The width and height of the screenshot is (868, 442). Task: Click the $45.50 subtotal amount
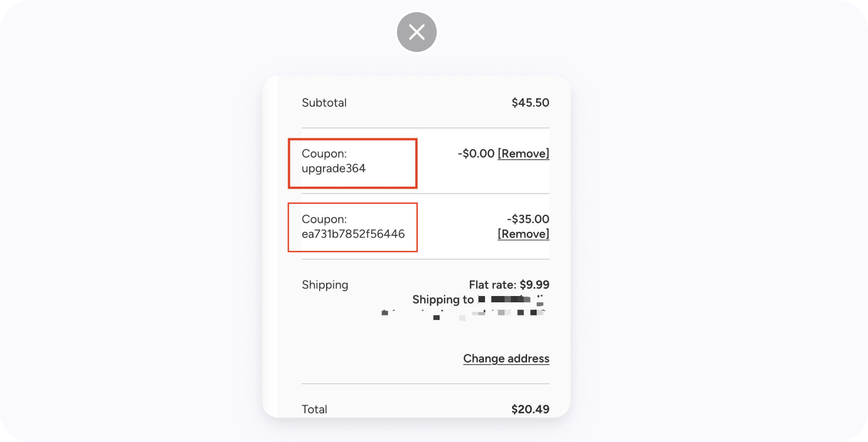[x=530, y=103]
